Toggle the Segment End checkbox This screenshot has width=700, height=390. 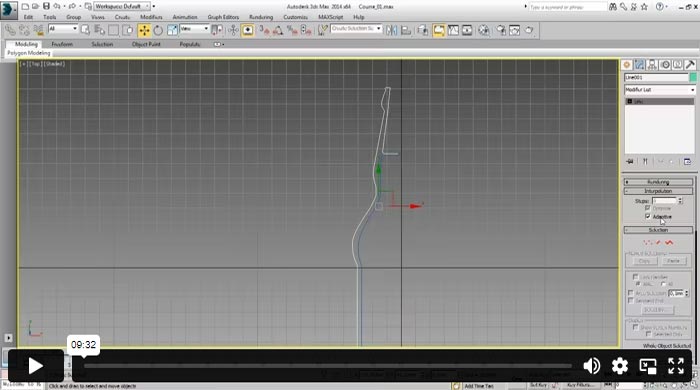pos(631,301)
